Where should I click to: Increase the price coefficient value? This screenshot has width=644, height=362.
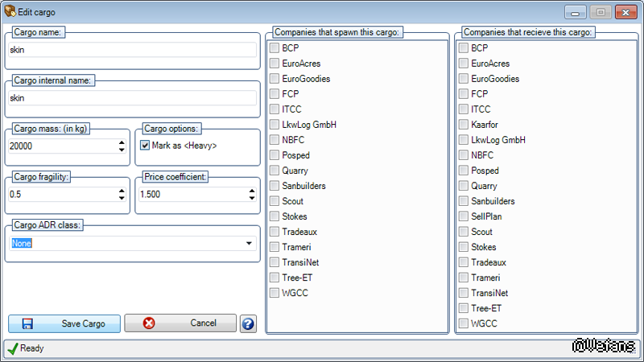pyautogui.click(x=252, y=191)
